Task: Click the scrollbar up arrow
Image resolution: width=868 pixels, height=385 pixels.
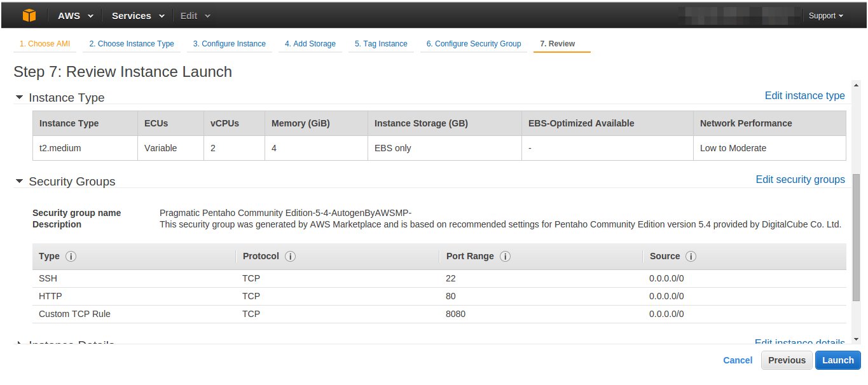Action: (856, 85)
